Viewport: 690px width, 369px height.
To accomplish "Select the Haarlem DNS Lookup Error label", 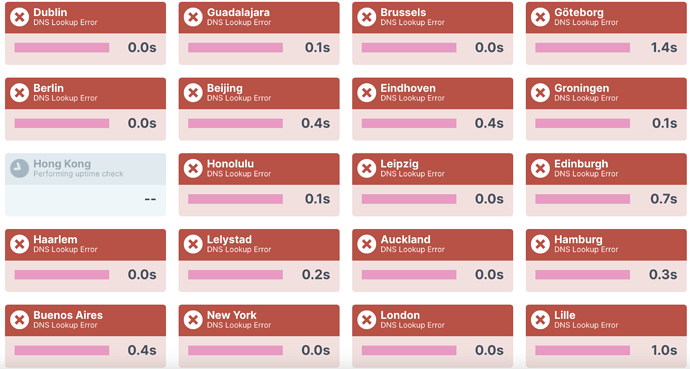I will pyautogui.click(x=65, y=249).
